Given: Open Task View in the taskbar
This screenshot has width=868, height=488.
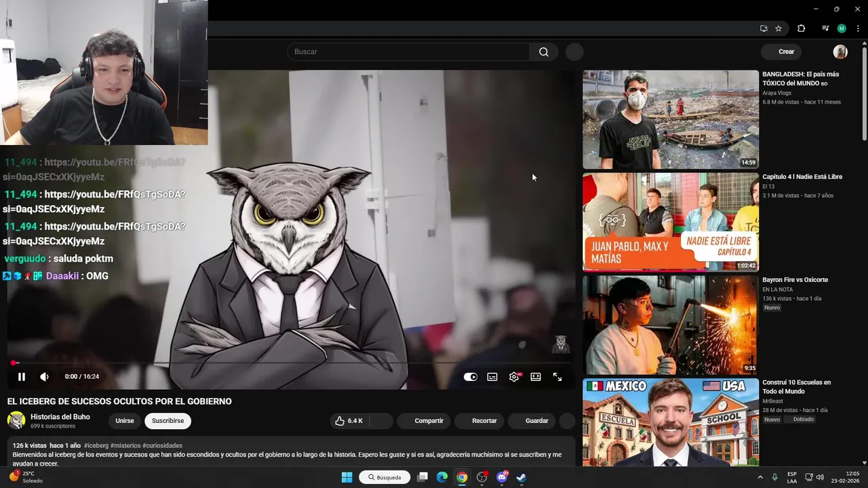Looking at the screenshot, I should (x=422, y=477).
